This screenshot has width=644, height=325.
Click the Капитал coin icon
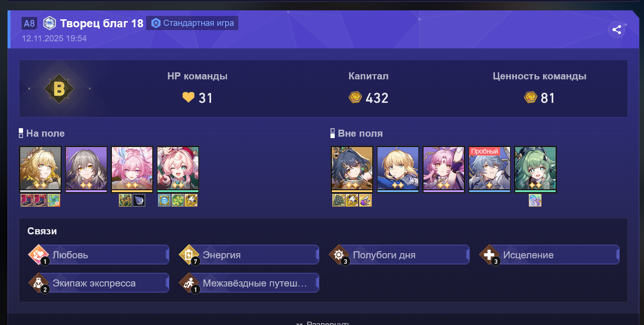tap(355, 97)
